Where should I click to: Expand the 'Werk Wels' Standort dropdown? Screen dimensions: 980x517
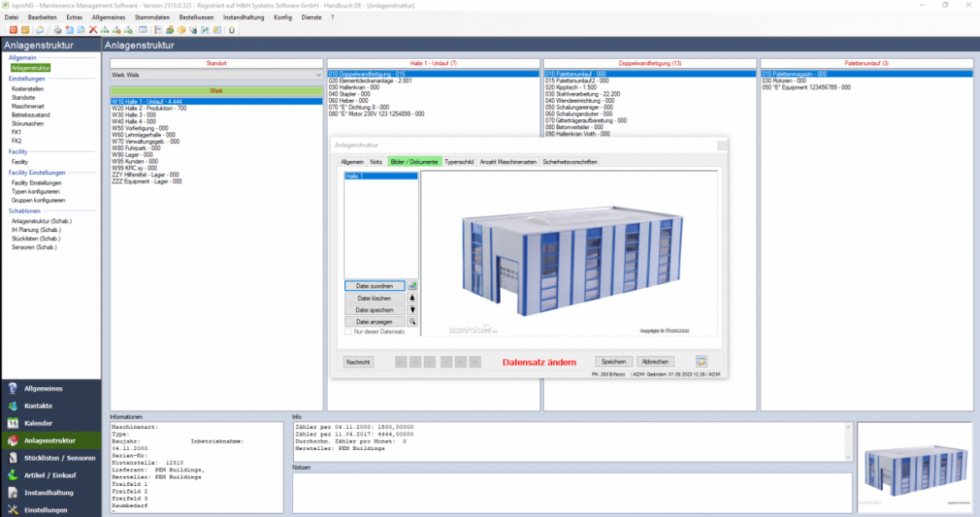[x=318, y=75]
